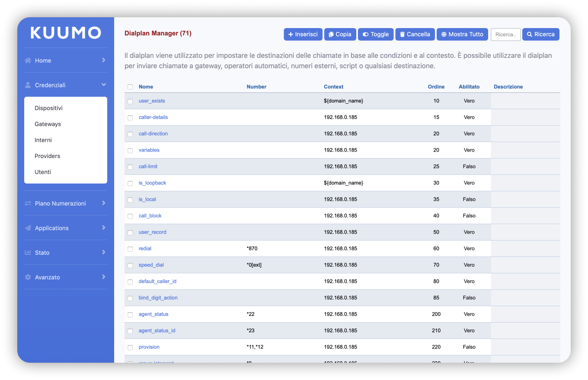588x380 pixels.
Task: Collapse the Credenziali section chevron
Action: [x=104, y=85]
